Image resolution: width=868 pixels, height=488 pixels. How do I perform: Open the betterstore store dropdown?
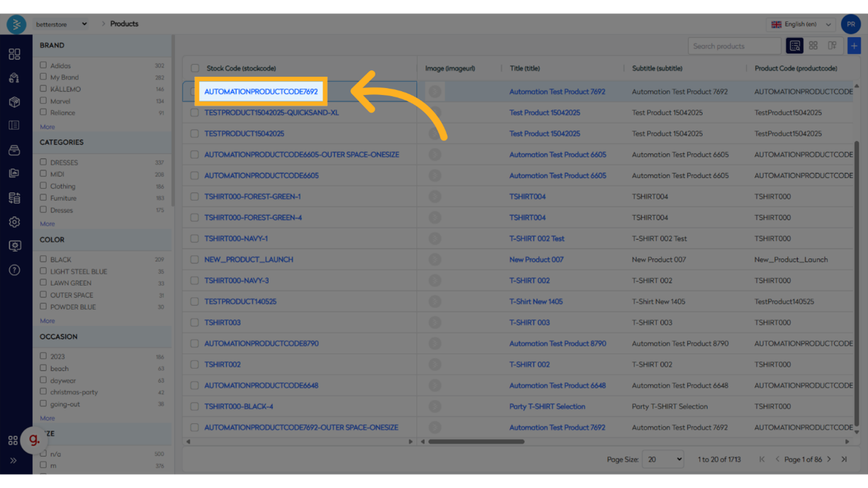point(61,24)
